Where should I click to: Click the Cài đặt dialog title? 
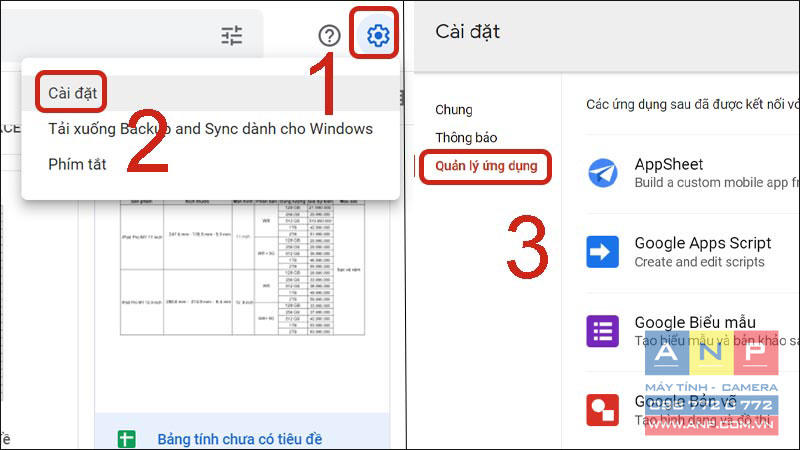[467, 32]
